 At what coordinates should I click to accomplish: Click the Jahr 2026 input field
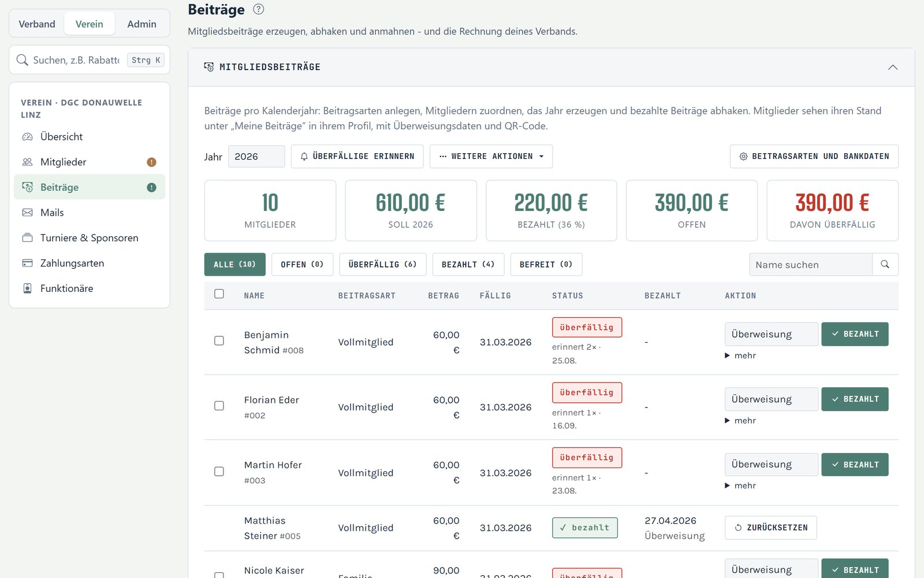click(x=256, y=157)
